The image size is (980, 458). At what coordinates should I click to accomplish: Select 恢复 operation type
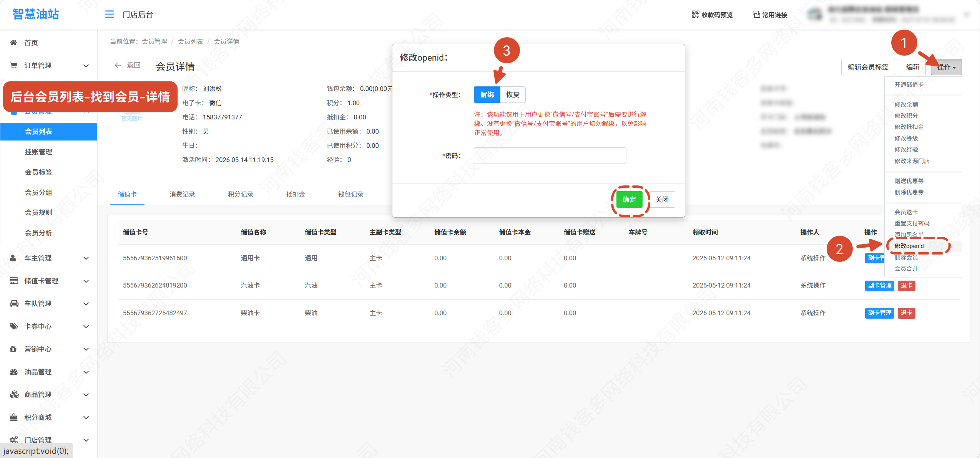pos(513,94)
